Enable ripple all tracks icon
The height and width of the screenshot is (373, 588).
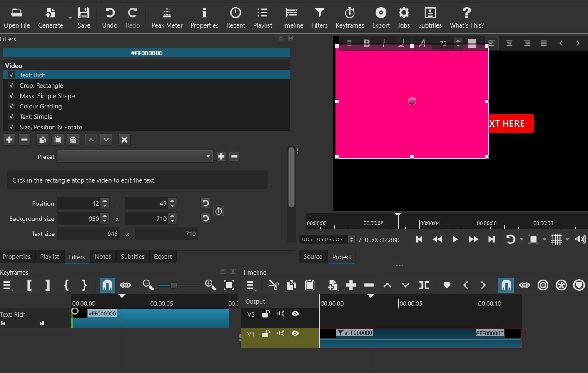click(561, 285)
